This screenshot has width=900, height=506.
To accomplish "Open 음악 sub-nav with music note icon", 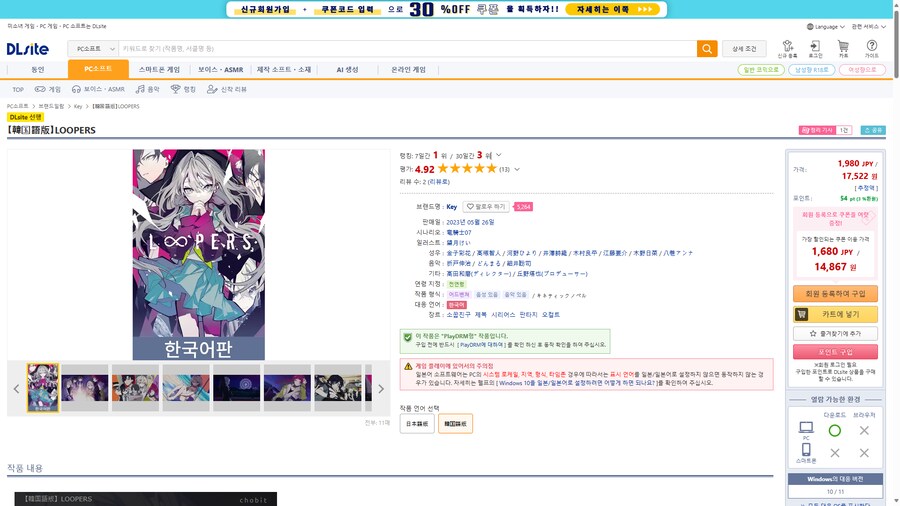I will tap(148, 89).
